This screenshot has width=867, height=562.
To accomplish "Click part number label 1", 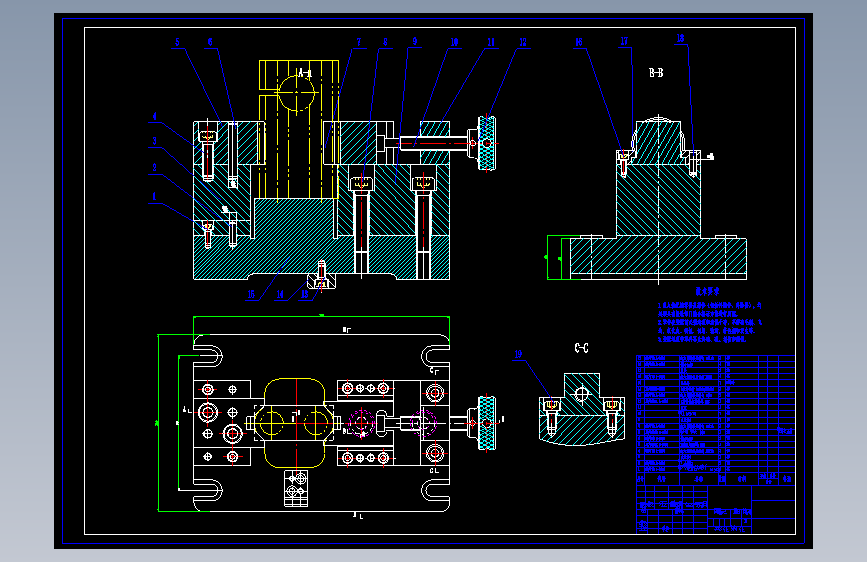I will point(154,196).
